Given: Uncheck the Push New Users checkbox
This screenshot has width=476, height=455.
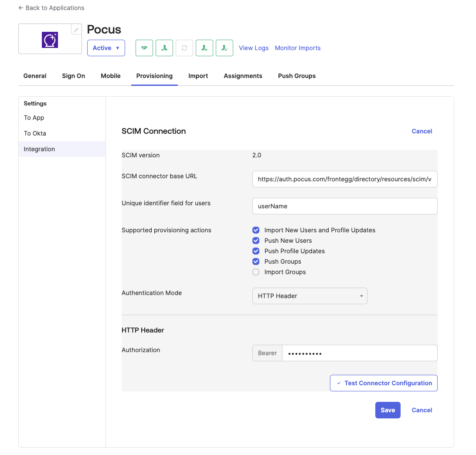Looking at the screenshot, I should 256,241.
